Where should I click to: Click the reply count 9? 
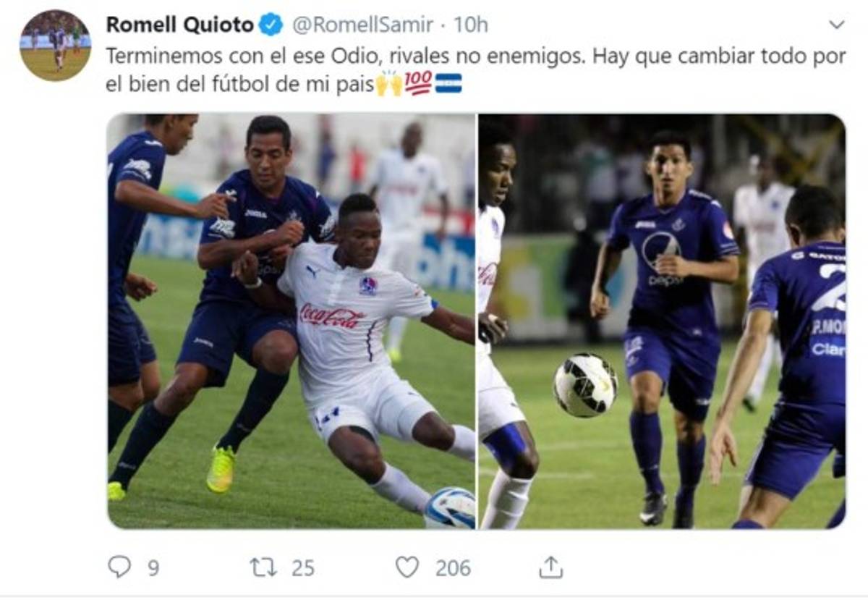tap(153, 568)
